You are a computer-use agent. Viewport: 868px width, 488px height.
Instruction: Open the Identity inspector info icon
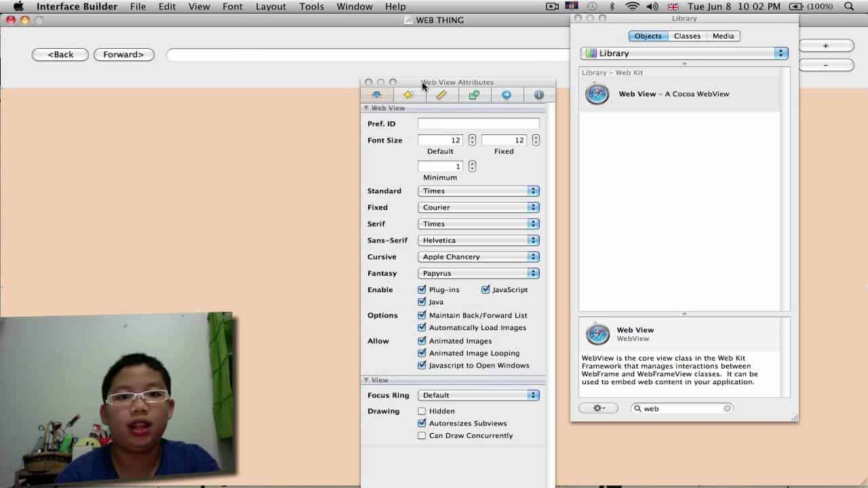(x=539, y=95)
